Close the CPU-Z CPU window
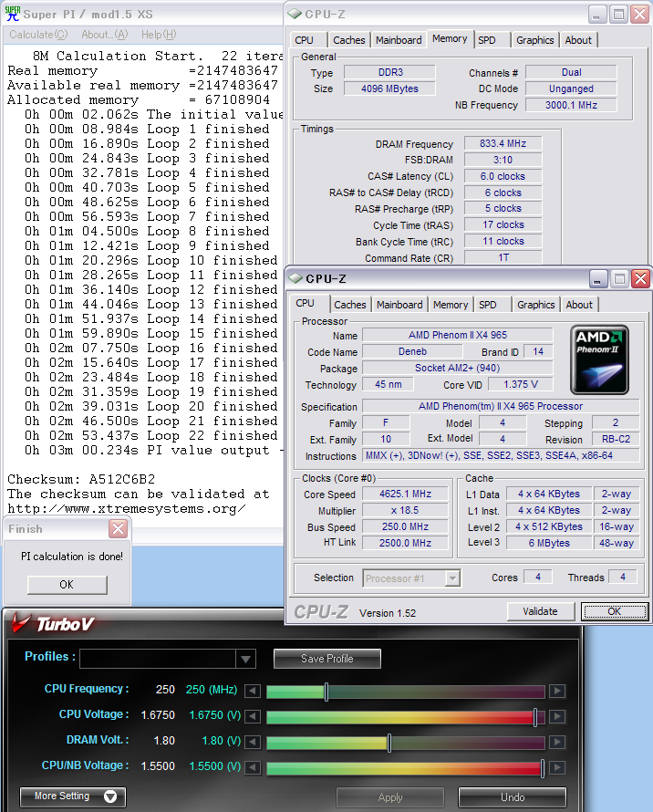653x812 pixels. [641, 279]
